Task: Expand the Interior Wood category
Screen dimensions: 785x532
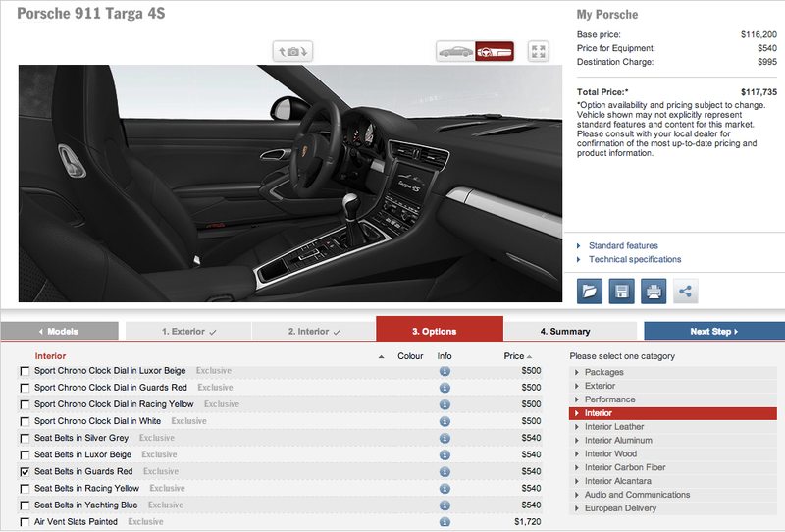Action: [x=673, y=453]
